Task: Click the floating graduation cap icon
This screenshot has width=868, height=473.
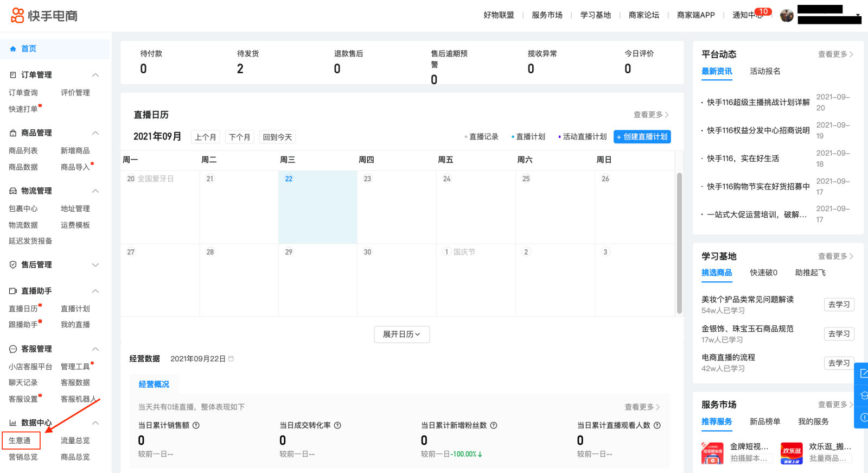Action: tap(863, 395)
